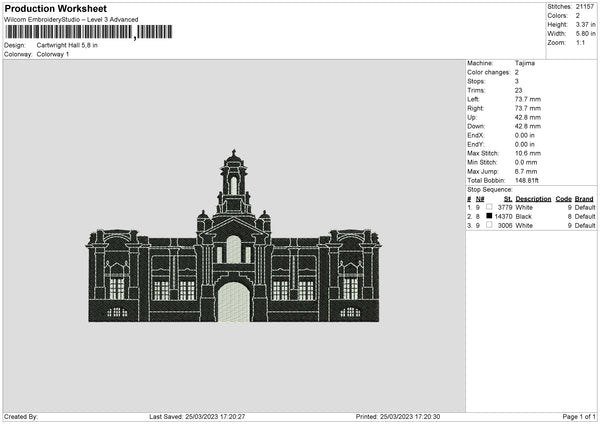
Task: Click the Code column header
Action: coord(563,198)
